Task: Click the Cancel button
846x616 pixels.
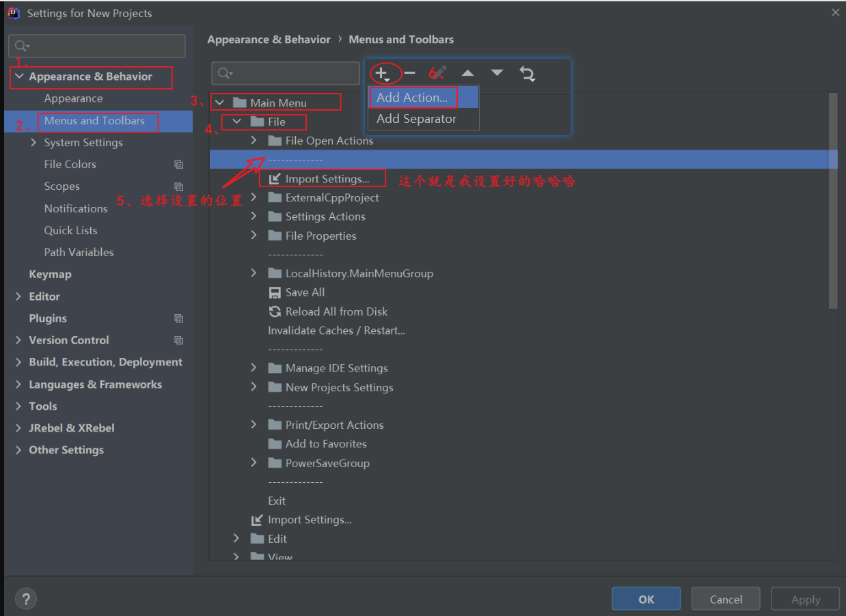Action: click(726, 599)
